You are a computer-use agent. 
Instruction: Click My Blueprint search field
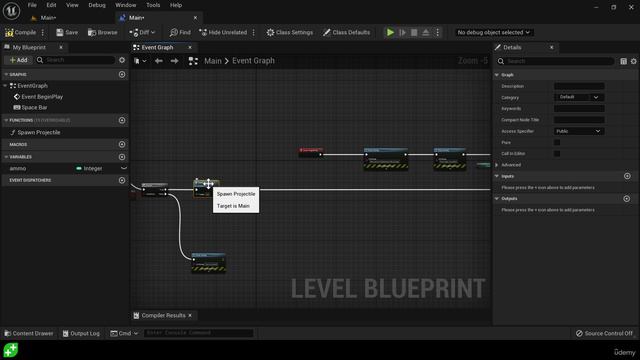(75, 60)
